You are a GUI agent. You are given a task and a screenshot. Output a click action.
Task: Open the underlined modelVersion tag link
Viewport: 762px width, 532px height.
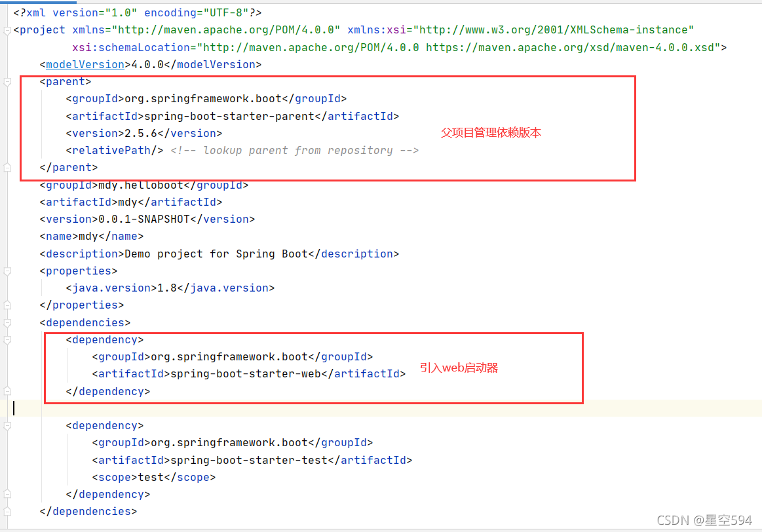(x=85, y=65)
